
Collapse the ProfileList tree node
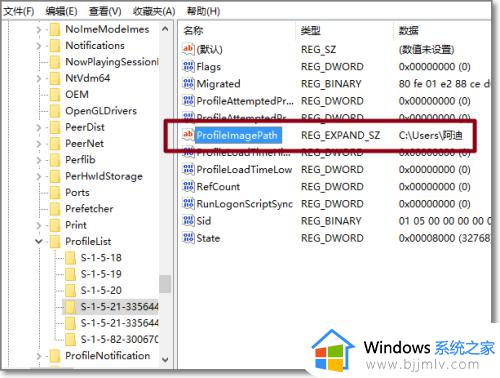point(39,241)
